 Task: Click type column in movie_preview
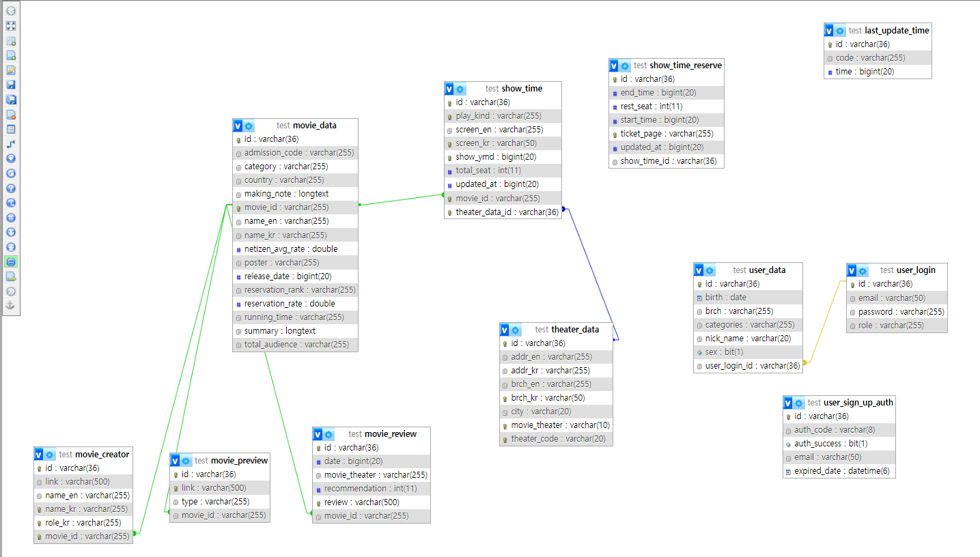click(x=220, y=502)
